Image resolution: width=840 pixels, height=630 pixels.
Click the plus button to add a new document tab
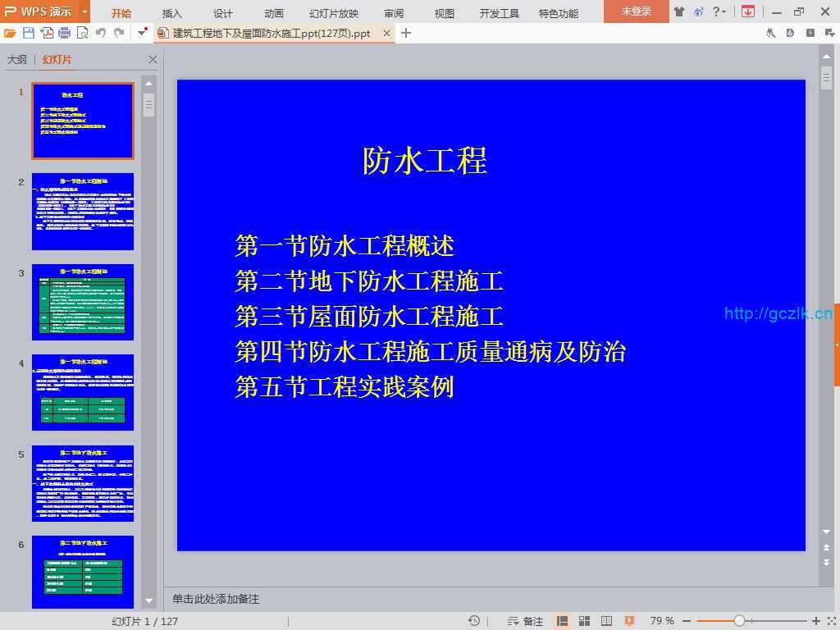[406, 33]
